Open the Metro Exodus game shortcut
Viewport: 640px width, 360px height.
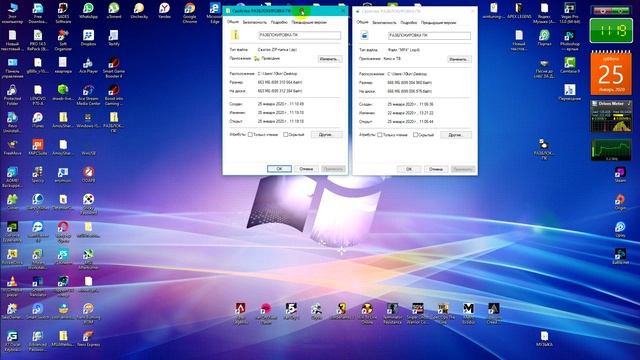(469, 313)
